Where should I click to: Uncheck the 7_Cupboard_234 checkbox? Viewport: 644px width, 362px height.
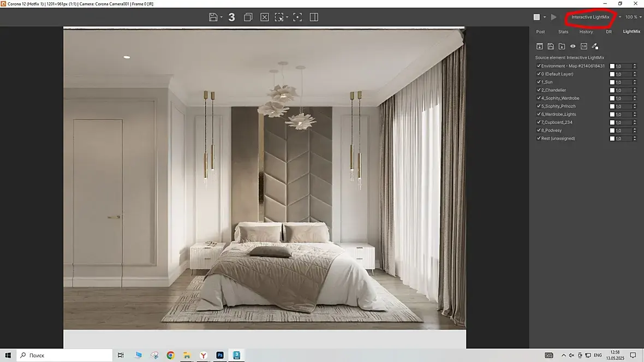(x=539, y=122)
